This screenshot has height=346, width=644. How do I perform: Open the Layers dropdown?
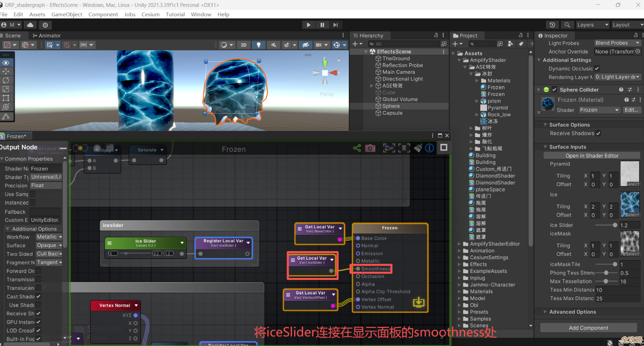click(x=592, y=24)
